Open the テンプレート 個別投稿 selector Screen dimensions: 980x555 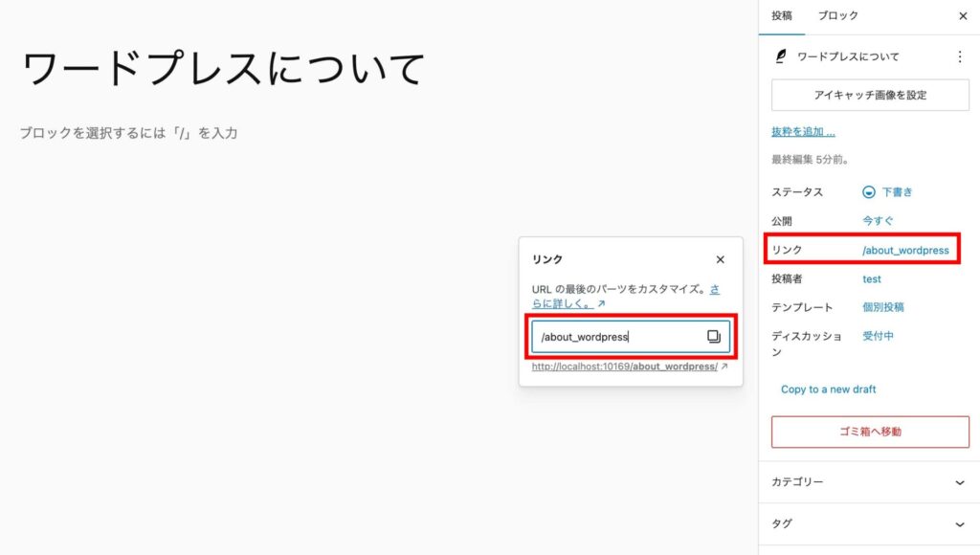coord(883,308)
